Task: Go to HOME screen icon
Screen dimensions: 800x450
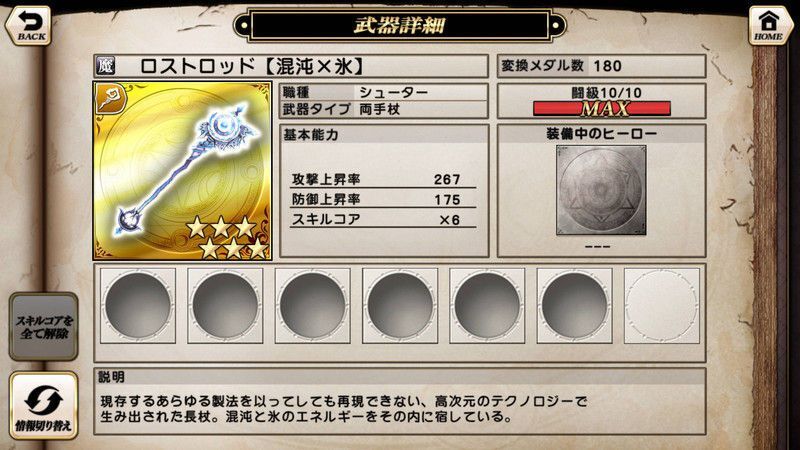Action: point(769,26)
